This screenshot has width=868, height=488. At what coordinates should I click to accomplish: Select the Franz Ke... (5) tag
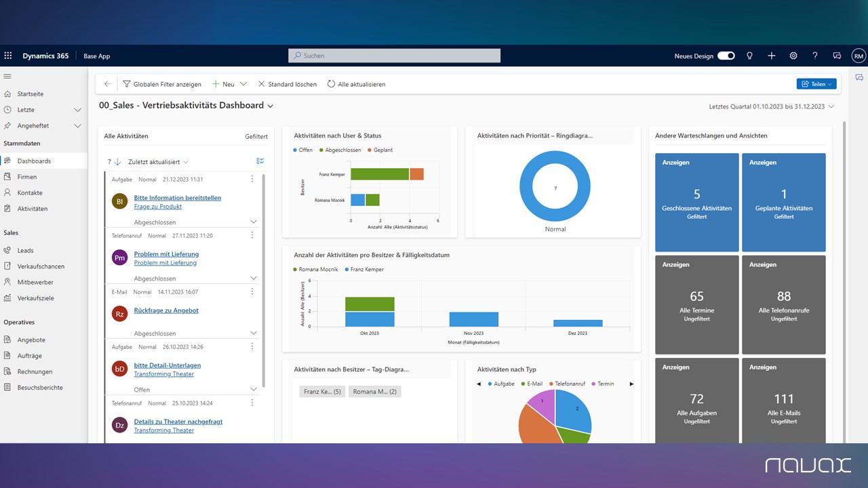[x=322, y=392]
